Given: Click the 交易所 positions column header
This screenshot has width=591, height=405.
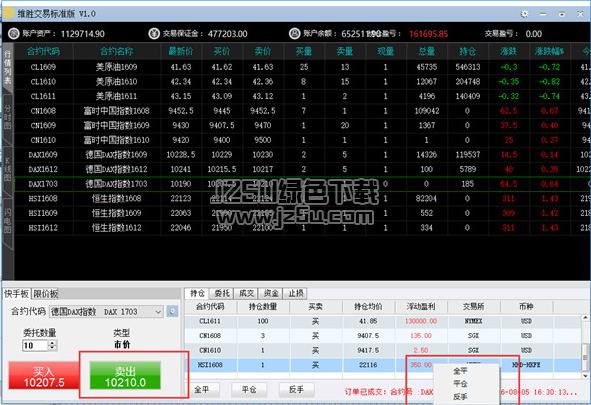Looking at the screenshot, I should click(x=474, y=307).
